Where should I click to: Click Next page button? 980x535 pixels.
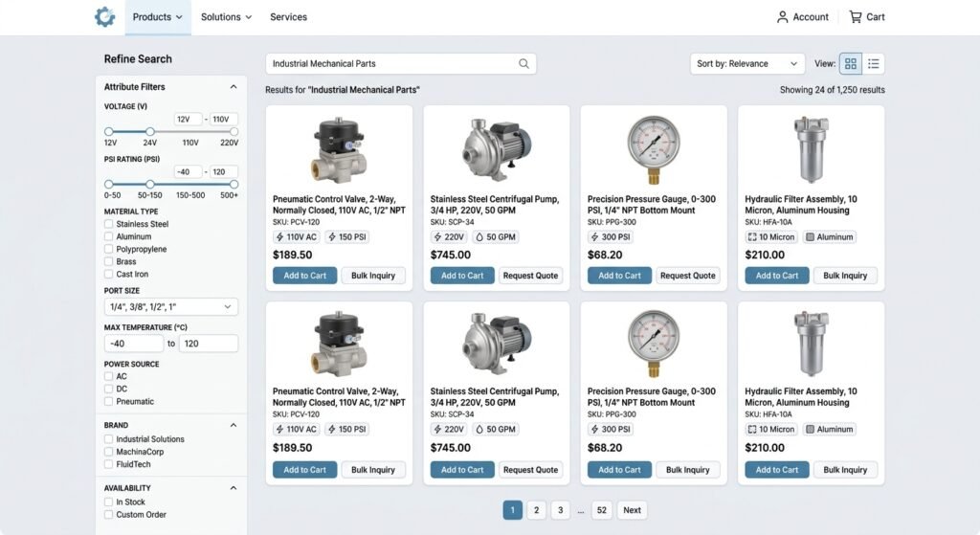(x=632, y=510)
